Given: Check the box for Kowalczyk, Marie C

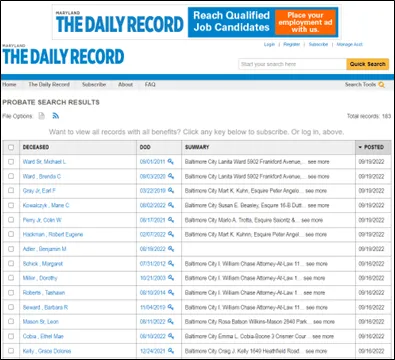Looking at the screenshot, I should click(x=11, y=205).
